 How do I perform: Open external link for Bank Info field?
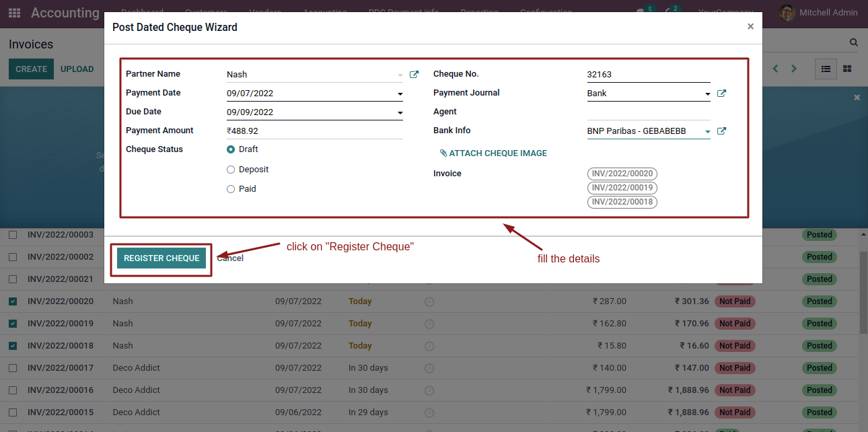tap(721, 131)
